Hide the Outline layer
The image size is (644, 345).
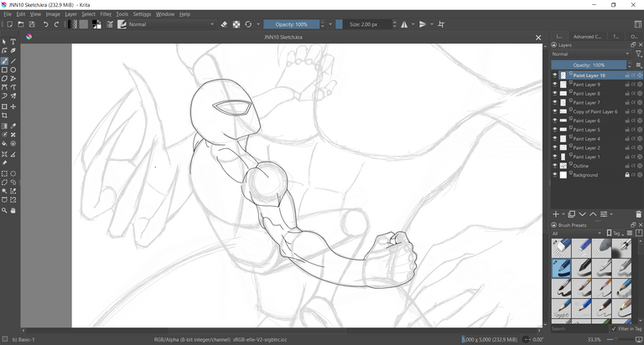click(555, 166)
